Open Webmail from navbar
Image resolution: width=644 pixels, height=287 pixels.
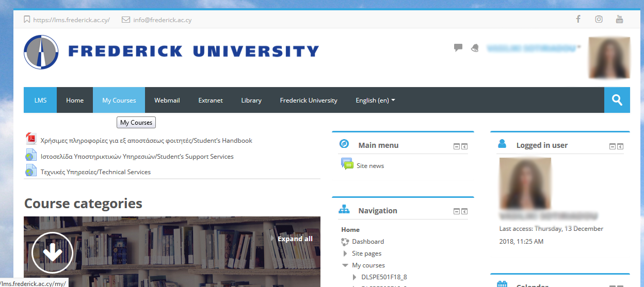coord(167,100)
